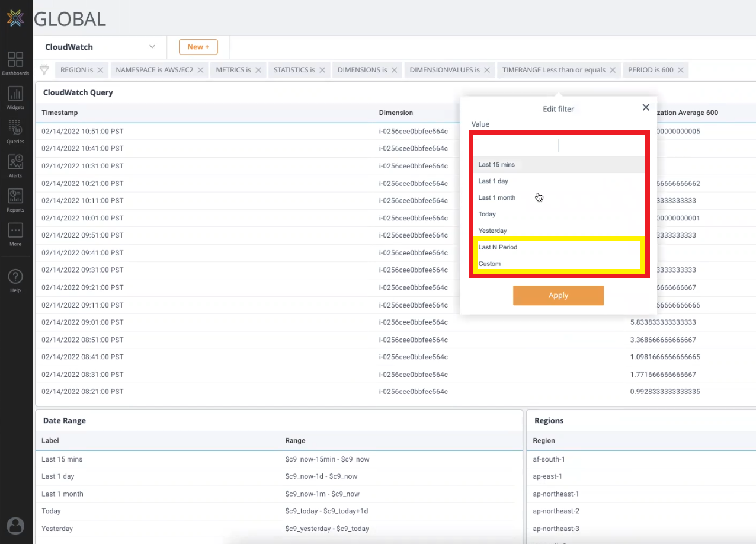Edit the PERIOD is 600 filter
This screenshot has height=544, width=756.
click(651, 70)
